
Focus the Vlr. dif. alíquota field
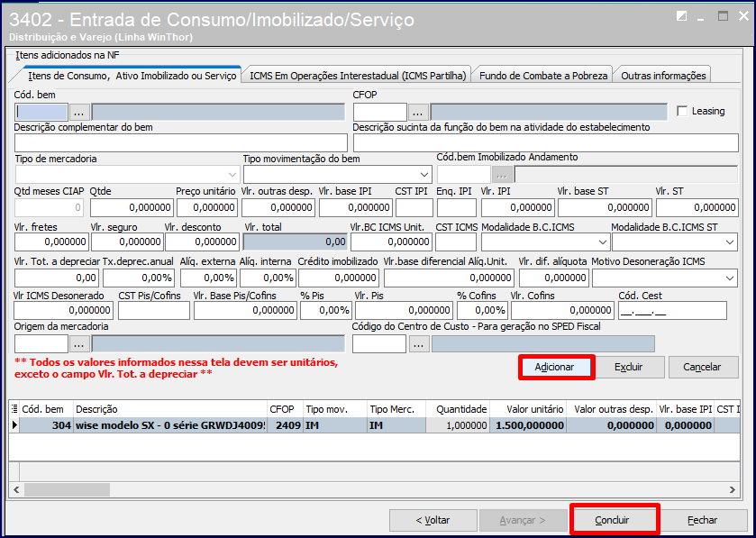[x=554, y=278]
